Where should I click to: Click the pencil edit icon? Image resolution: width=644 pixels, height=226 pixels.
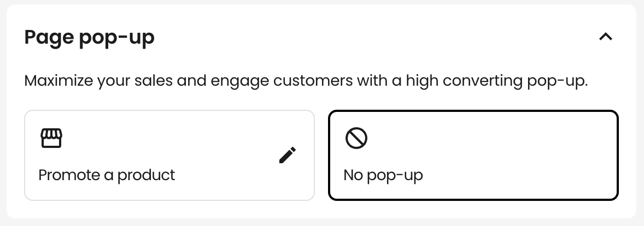coord(288,155)
